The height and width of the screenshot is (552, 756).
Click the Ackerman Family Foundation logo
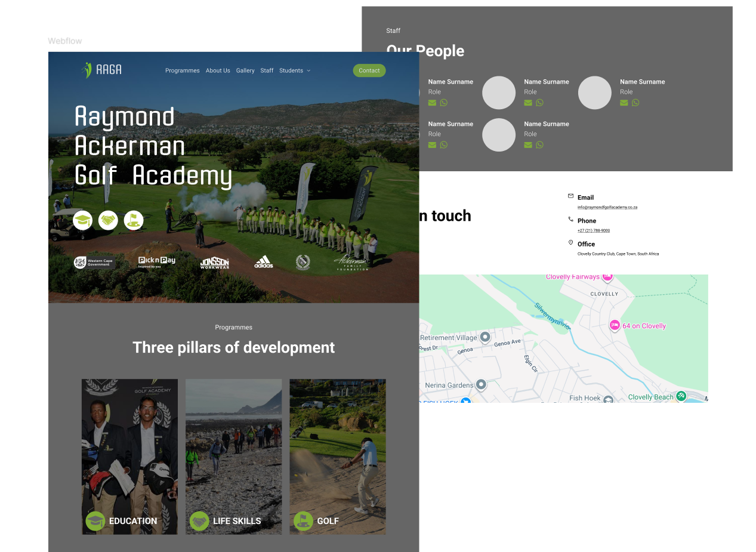click(x=352, y=263)
